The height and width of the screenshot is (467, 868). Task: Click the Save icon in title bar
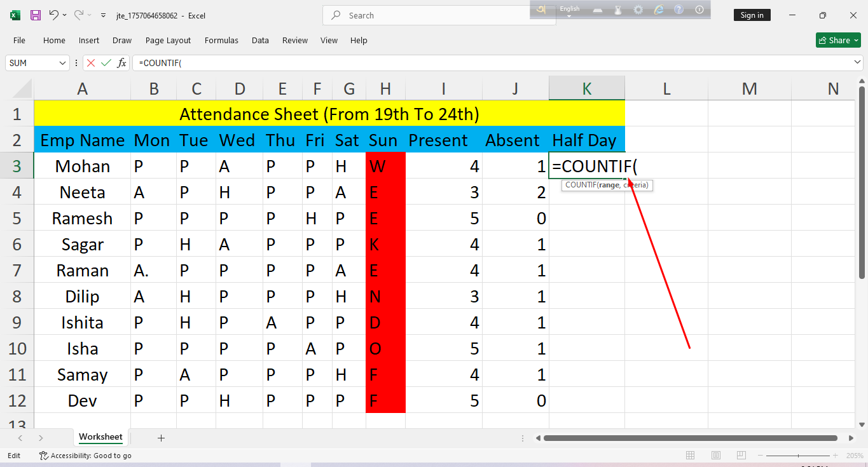pyautogui.click(x=36, y=15)
